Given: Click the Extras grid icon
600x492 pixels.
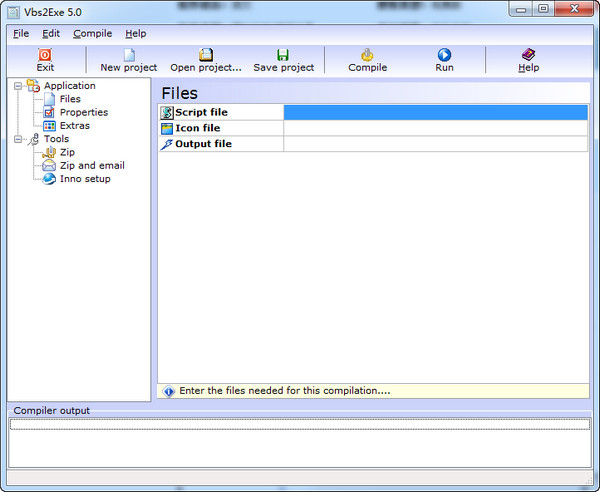Looking at the screenshot, I should [49, 126].
